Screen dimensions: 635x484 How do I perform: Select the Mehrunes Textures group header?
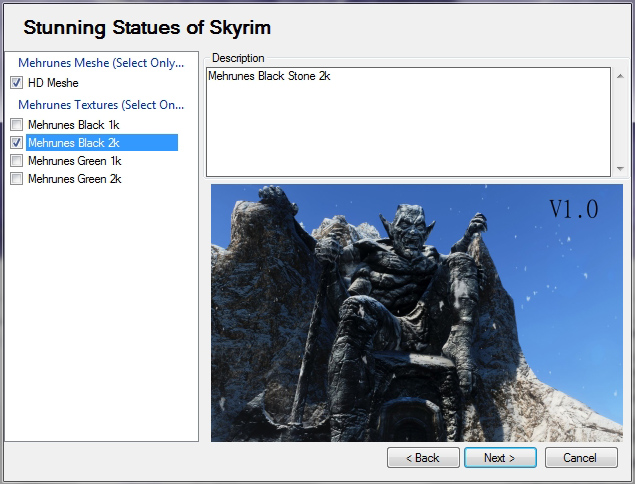[101, 105]
